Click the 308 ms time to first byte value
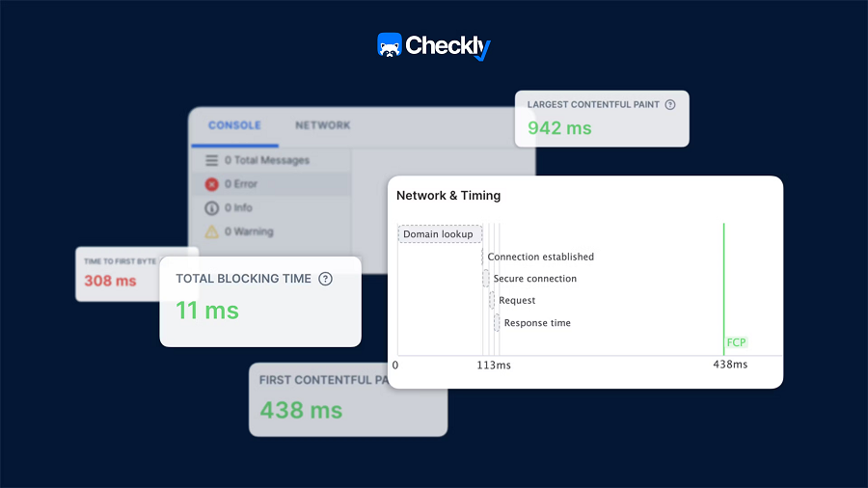Image resolution: width=868 pixels, height=488 pixels. click(x=110, y=281)
